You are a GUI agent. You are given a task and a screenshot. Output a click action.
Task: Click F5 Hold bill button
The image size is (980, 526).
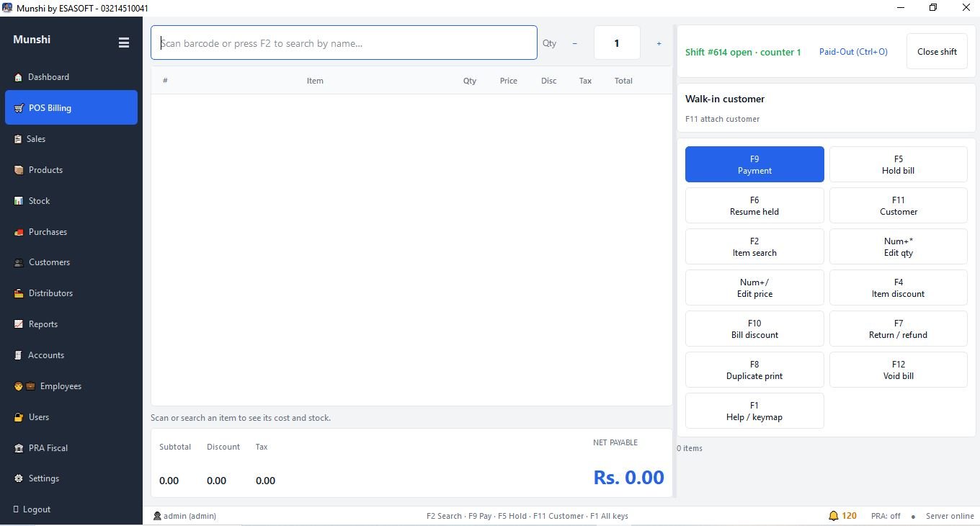click(x=898, y=164)
